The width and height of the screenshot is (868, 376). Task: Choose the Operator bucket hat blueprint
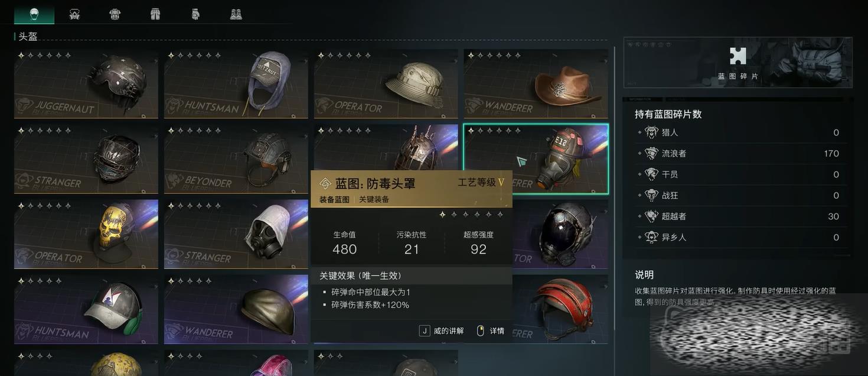[x=386, y=84]
